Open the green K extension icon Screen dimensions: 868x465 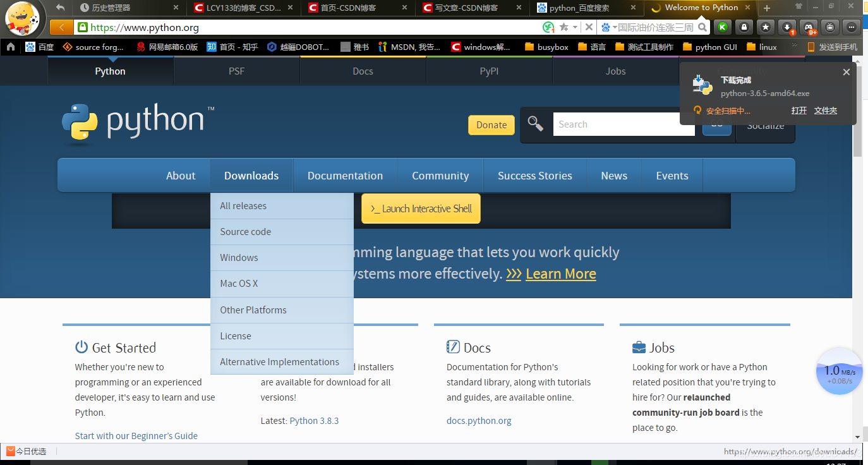723,27
